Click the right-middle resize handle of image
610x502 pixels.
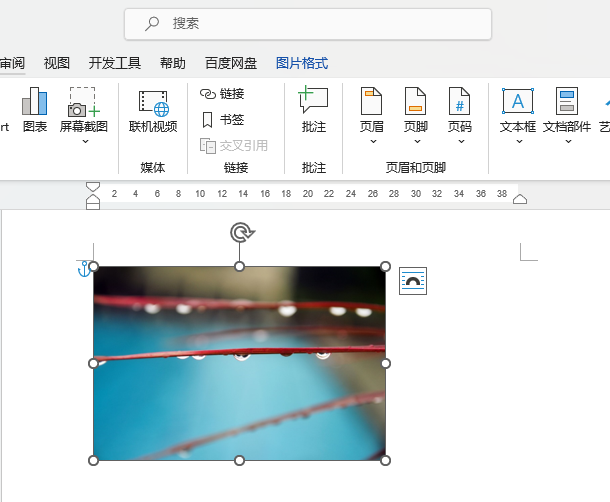pyautogui.click(x=385, y=363)
